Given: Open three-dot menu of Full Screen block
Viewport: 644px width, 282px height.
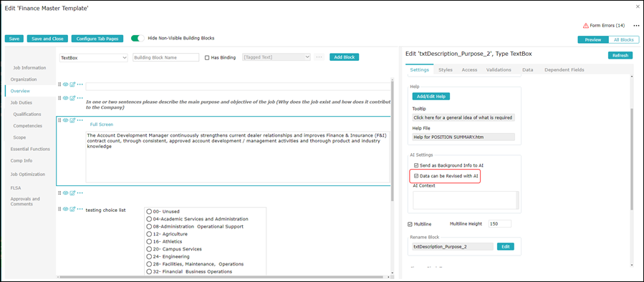Looking at the screenshot, I should [80, 120].
